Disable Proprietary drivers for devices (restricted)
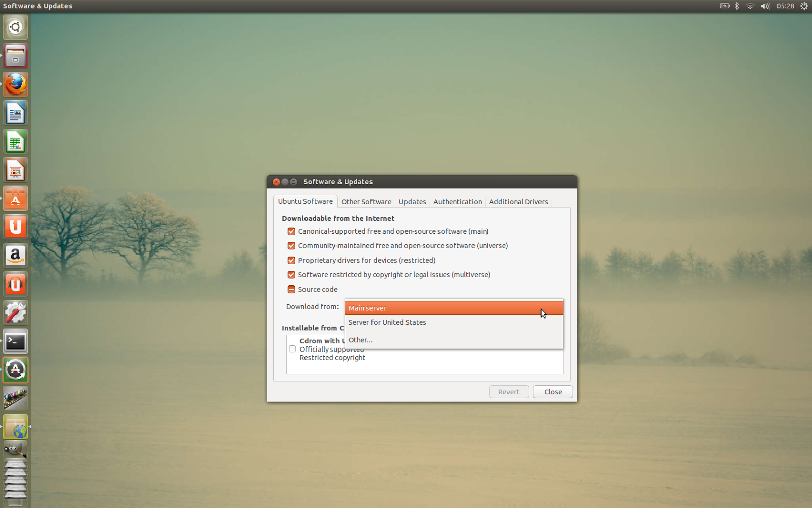 point(291,260)
